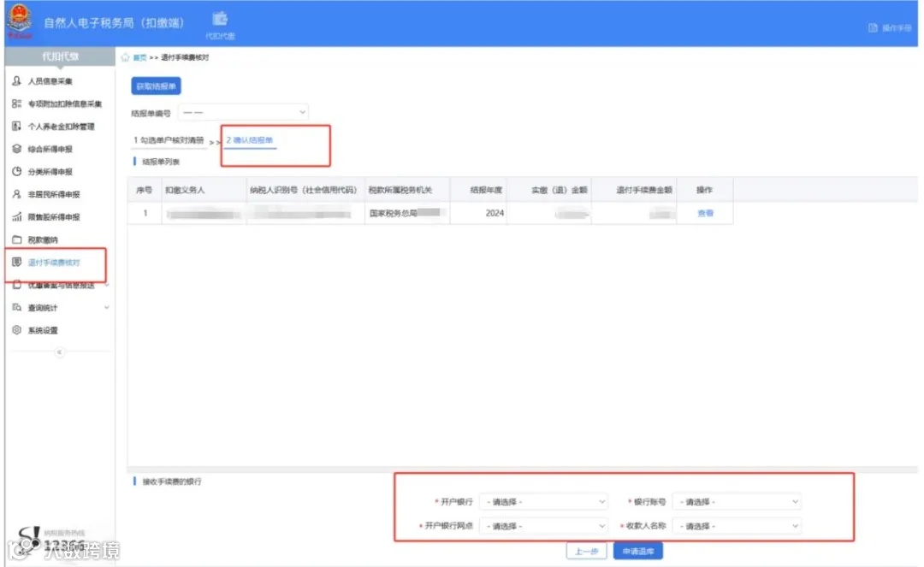
Task: Click the 序号 column header
Action: click(x=145, y=190)
